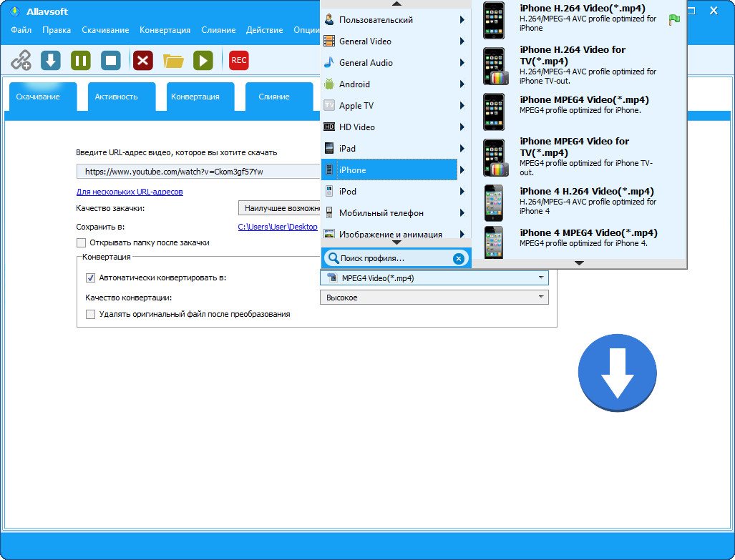This screenshot has width=735, height=560.
Task: Open the Конвертация menu in menu bar
Action: pyautogui.click(x=165, y=30)
